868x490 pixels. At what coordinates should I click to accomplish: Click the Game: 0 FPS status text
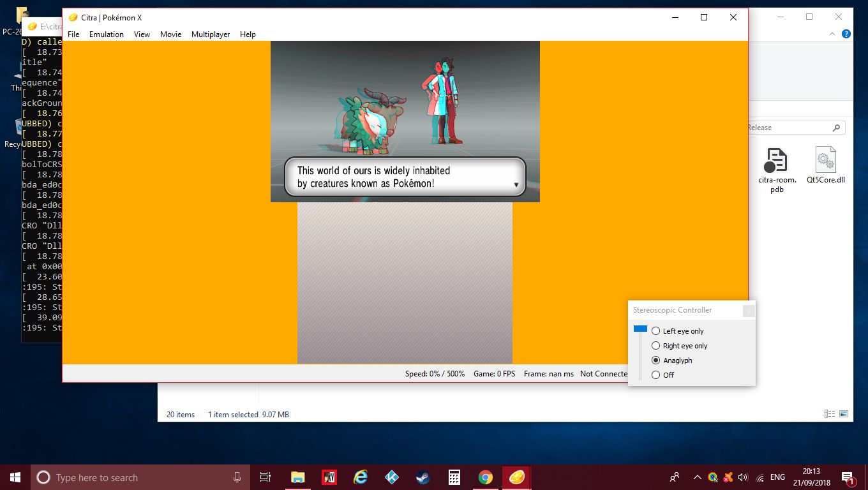[x=494, y=374]
